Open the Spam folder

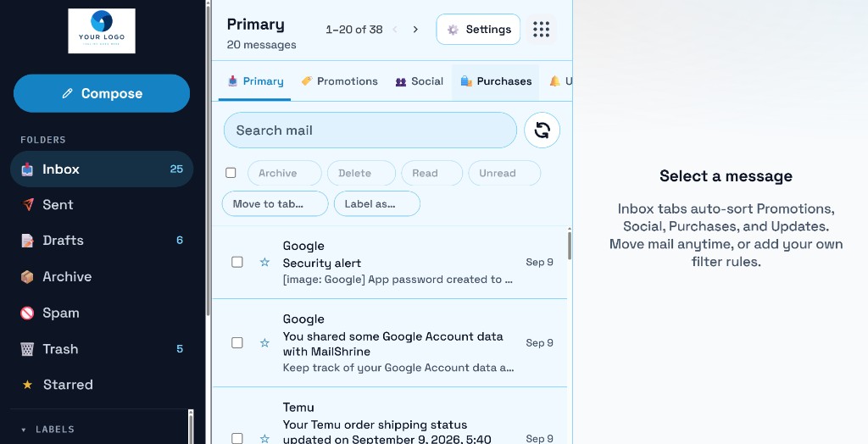tap(102, 313)
